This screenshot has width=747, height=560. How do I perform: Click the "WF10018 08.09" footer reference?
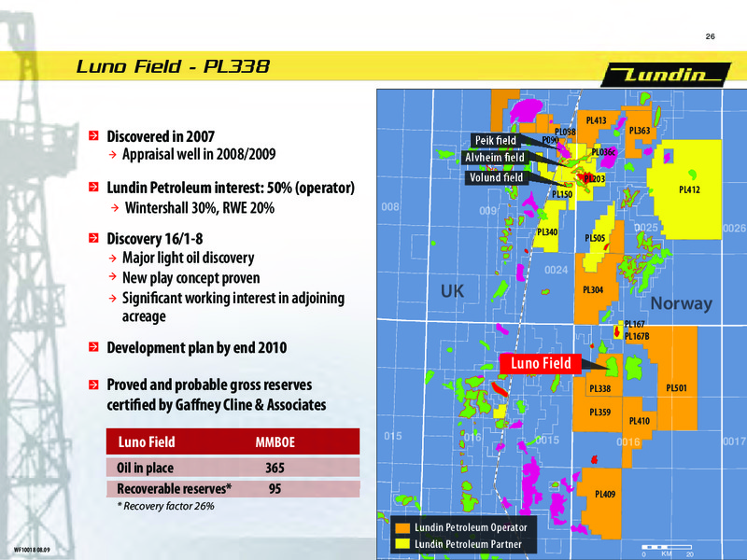pyautogui.click(x=32, y=550)
